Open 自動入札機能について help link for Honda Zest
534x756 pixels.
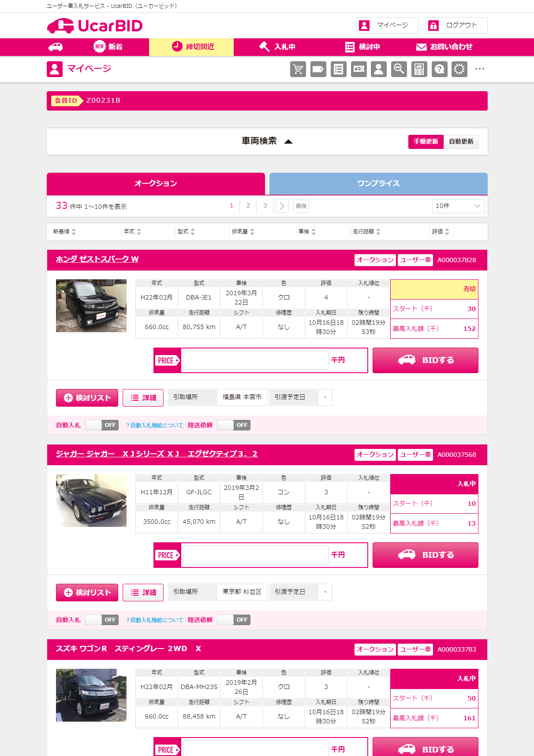(x=155, y=426)
